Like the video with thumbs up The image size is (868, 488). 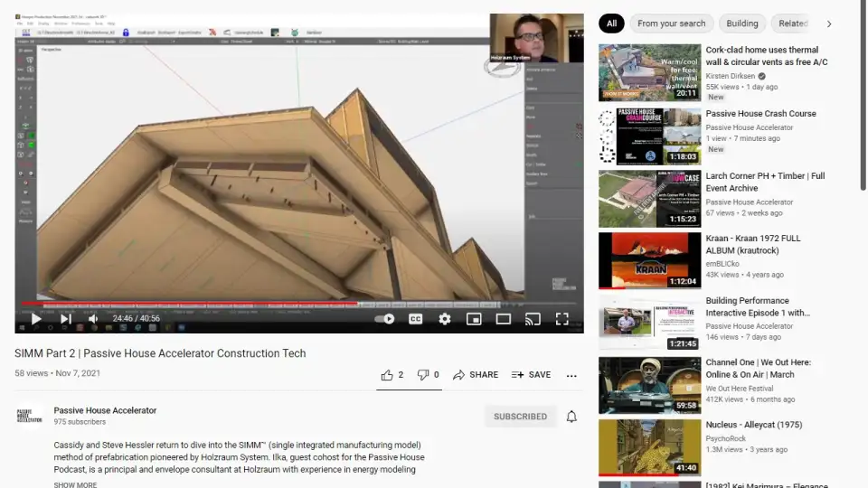pyautogui.click(x=392, y=375)
